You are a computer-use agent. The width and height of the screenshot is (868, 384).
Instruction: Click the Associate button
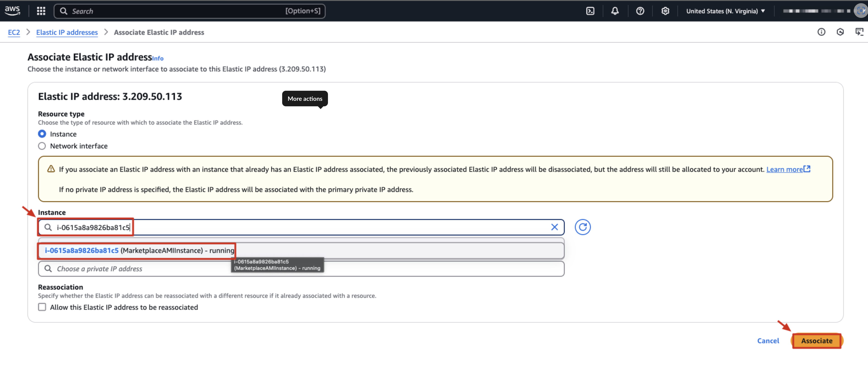click(x=816, y=341)
